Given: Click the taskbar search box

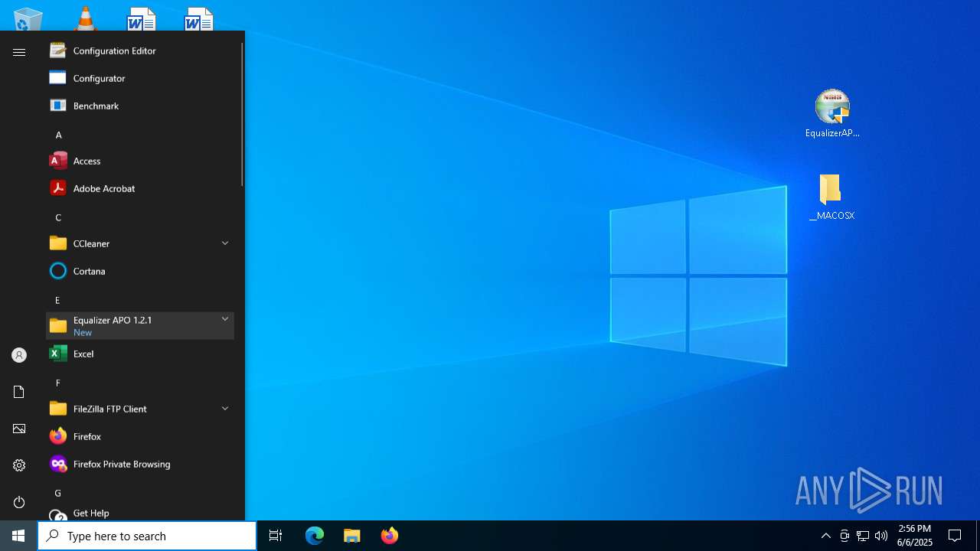Looking at the screenshot, I should tap(147, 536).
